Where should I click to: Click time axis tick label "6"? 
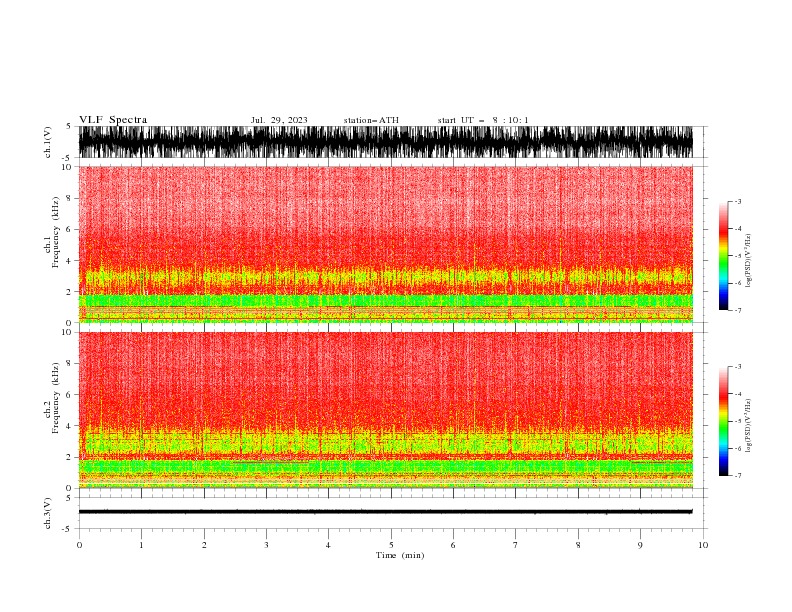coord(453,545)
